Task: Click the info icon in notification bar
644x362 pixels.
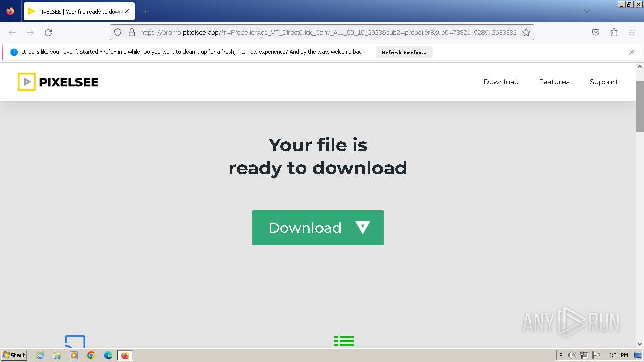Action: click(14, 52)
